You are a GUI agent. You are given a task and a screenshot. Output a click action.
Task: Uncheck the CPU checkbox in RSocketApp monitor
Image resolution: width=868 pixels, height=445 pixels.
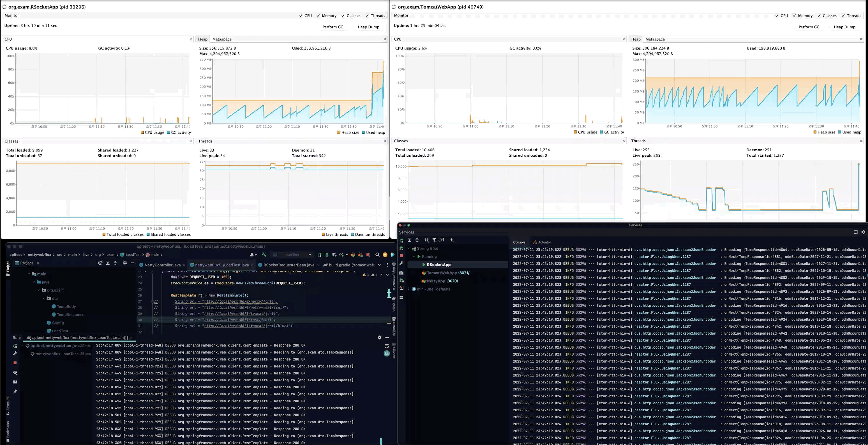(x=301, y=15)
